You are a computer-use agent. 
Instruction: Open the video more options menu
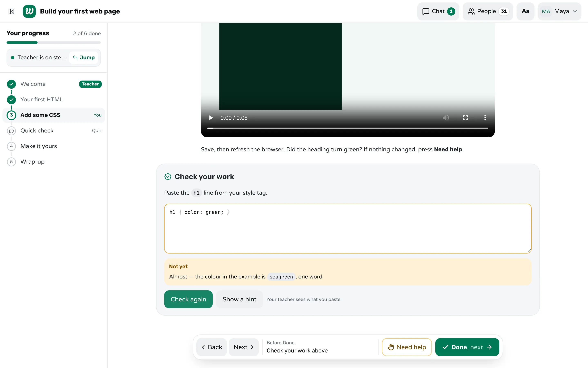pos(485,118)
